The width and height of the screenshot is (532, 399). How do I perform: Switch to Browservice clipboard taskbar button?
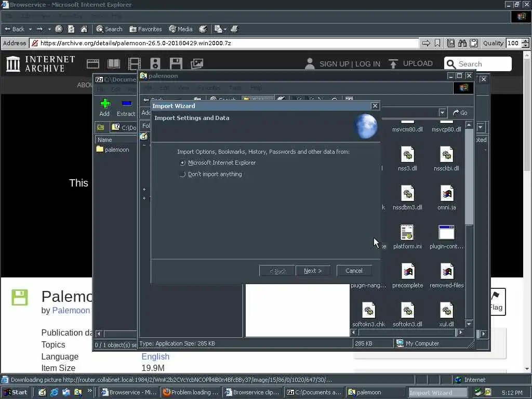coord(252,392)
